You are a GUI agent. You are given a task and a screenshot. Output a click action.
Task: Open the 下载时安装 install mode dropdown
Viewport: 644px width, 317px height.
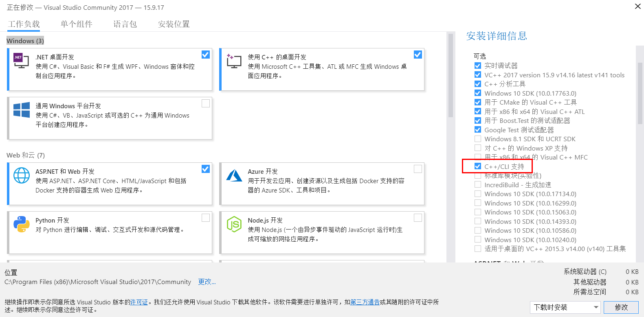[565, 307]
